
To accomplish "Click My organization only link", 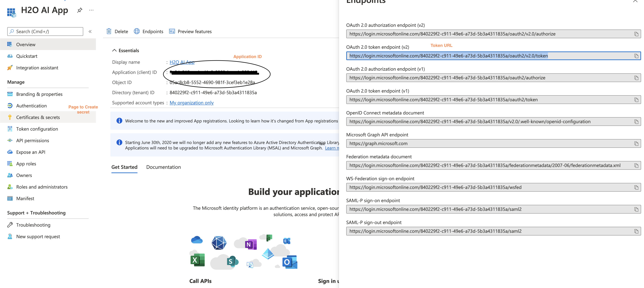I will click(192, 103).
